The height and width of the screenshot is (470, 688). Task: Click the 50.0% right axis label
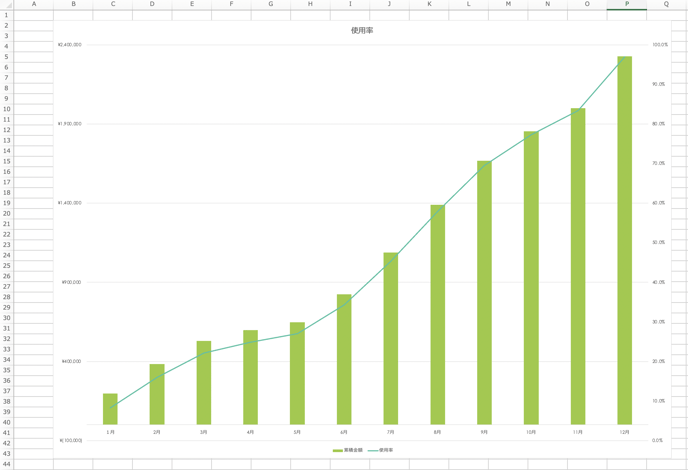pyautogui.click(x=659, y=243)
